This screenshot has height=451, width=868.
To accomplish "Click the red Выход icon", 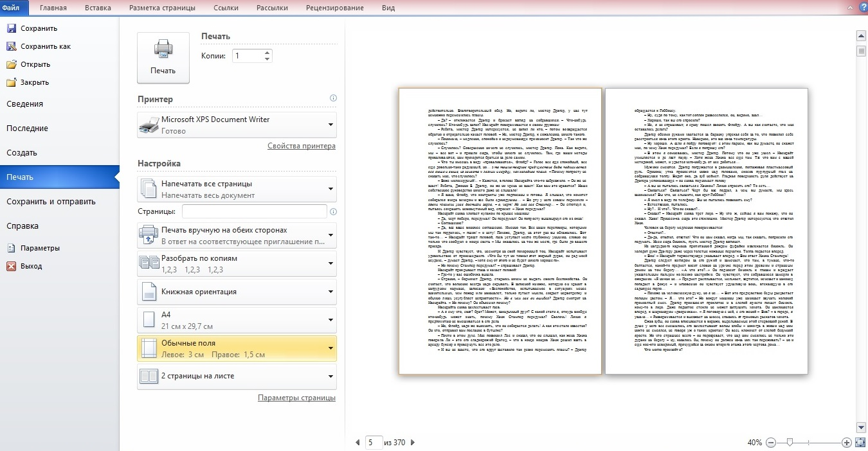I will (x=11, y=266).
